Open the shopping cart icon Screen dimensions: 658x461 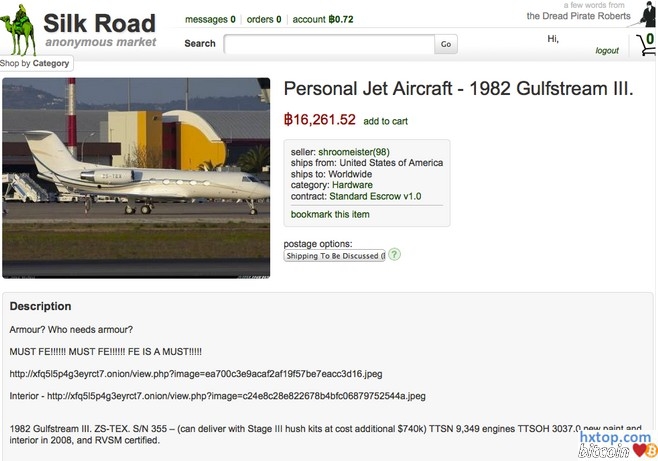tap(644, 45)
